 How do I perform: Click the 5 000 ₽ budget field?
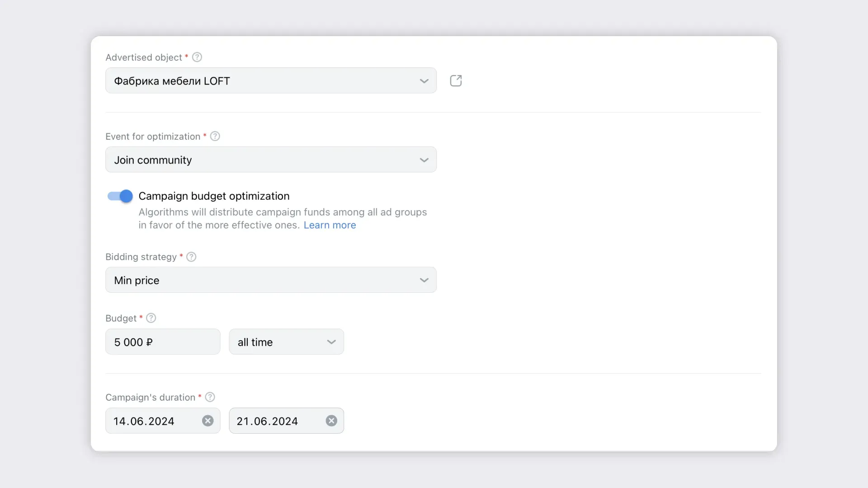coord(163,342)
